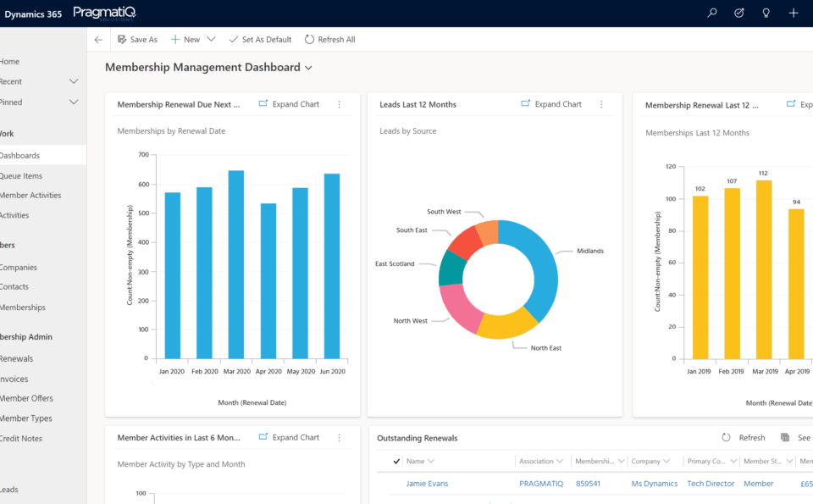Click the Save As button
The width and height of the screenshot is (813, 504).
(x=137, y=40)
